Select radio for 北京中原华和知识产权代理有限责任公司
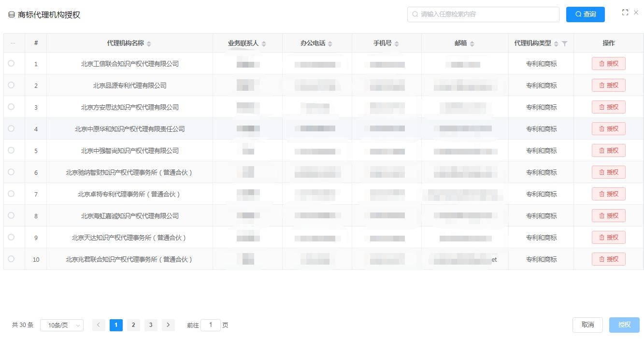Image resolution: width=644 pixels, height=339 pixels. (11, 128)
